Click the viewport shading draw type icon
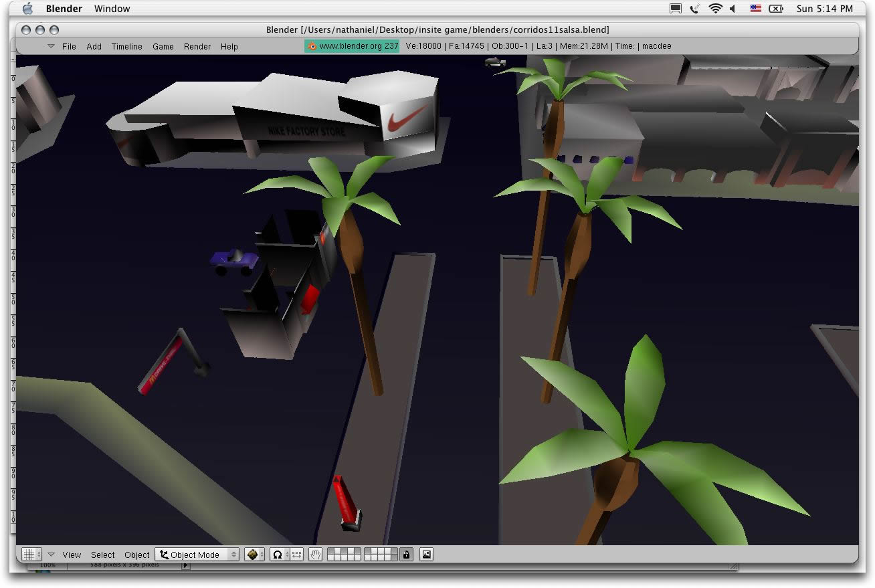The image size is (875, 588). click(252, 555)
